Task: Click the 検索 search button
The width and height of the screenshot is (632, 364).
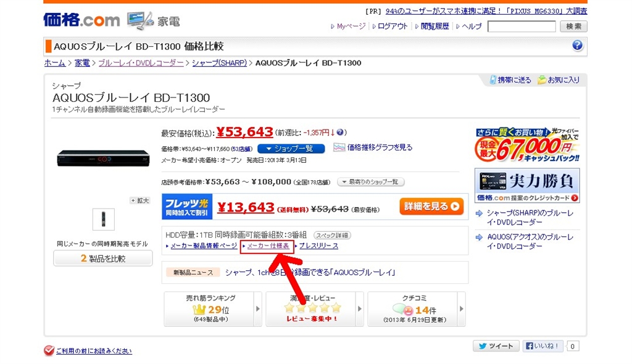Action: [x=573, y=27]
